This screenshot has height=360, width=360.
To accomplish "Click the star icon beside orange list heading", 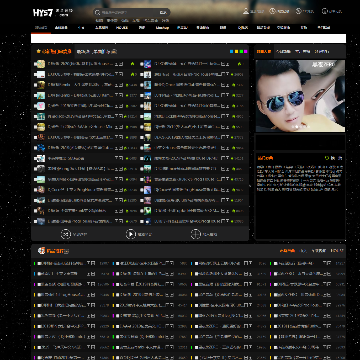I will [39, 51].
